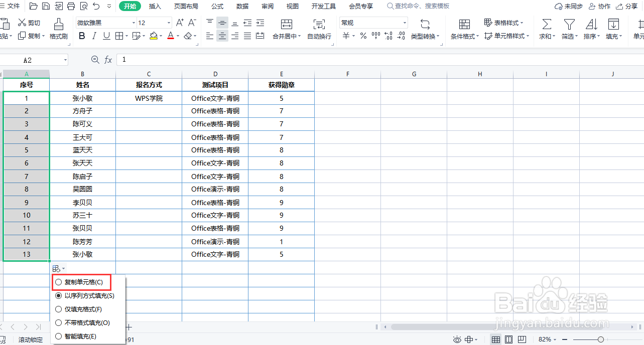Image resolution: width=644 pixels, height=345 pixels.
Task: Click center horizontal alignment icon
Action: point(222,36)
